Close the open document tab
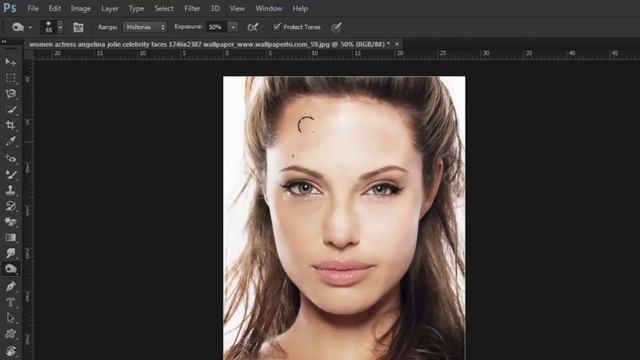Image resolution: width=640 pixels, height=360 pixels. coord(397,44)
